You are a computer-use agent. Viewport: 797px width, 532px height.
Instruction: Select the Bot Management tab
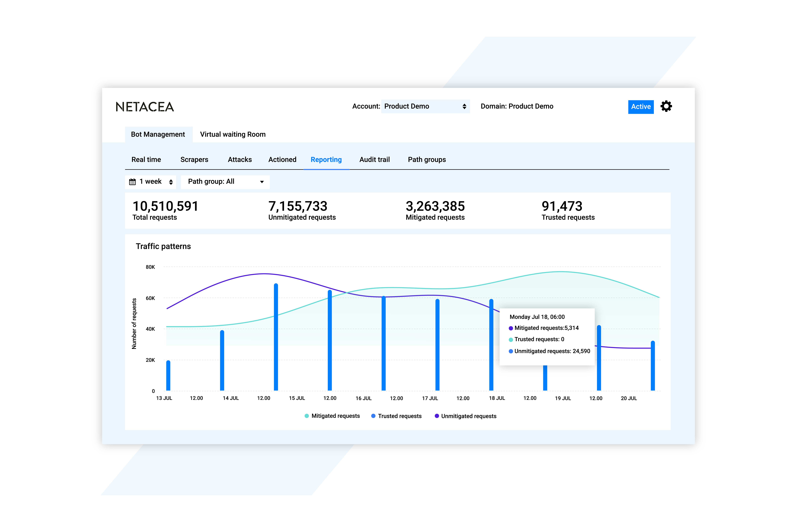pyautogui.click(x=158, y=134)
